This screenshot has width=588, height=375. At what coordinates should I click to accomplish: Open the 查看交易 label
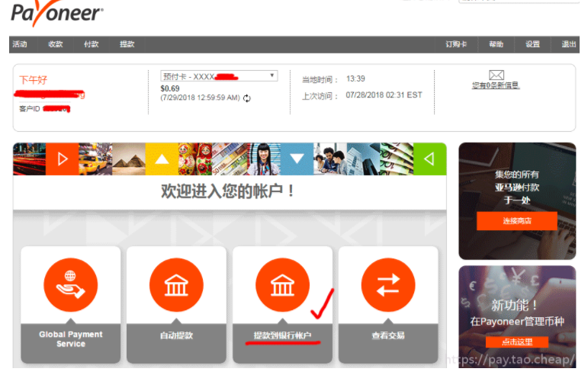coord(388,335)
